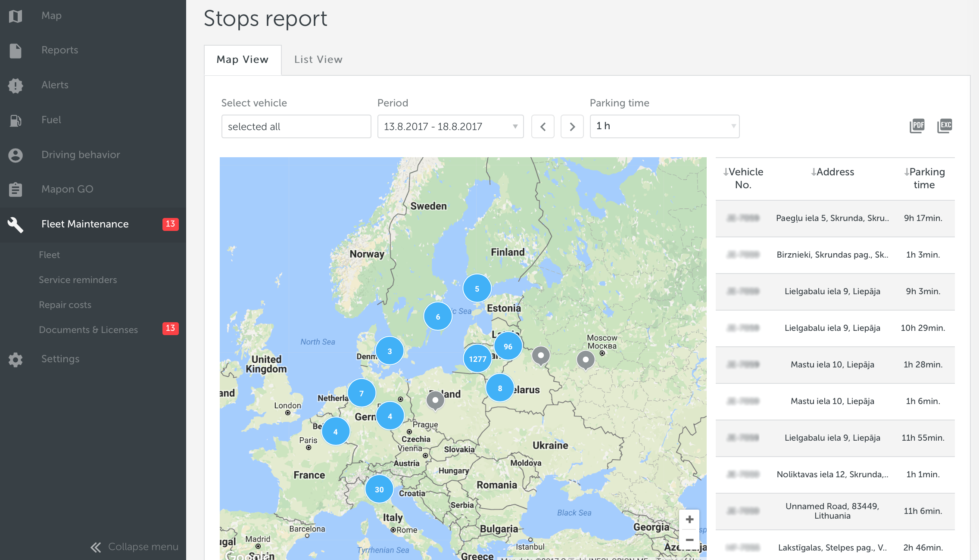Open the Parking time dropdown
This screenshot has width=979, height=560.
(664, 126)
